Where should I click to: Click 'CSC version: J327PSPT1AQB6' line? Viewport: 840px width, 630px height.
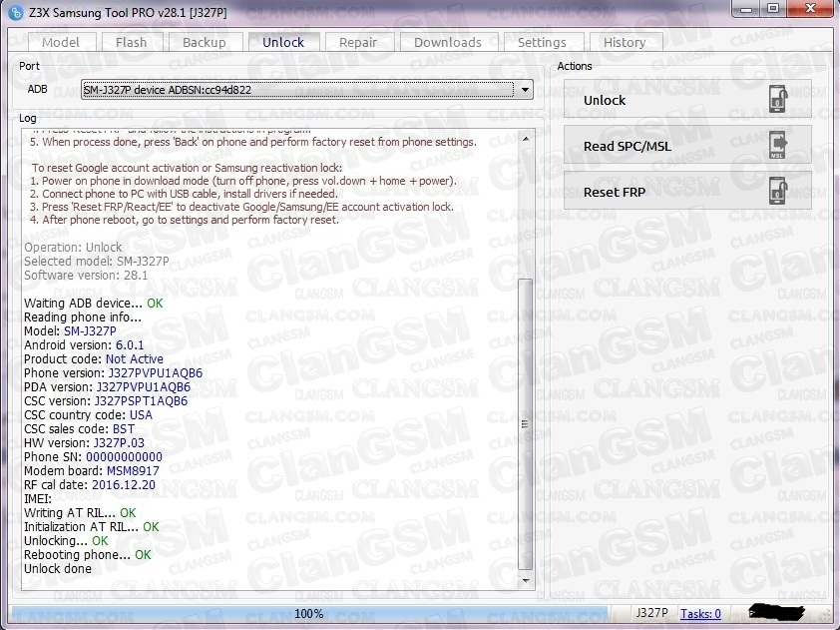tap(106, 401)
